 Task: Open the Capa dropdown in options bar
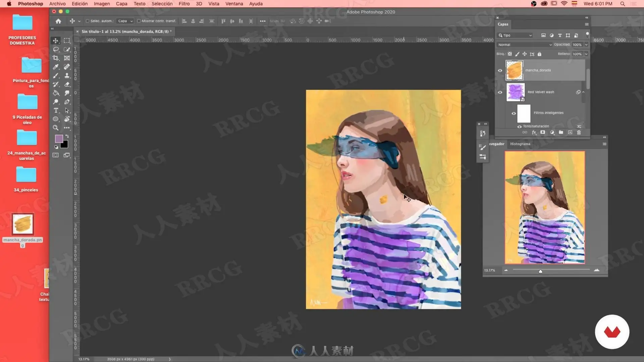point(125,21)
